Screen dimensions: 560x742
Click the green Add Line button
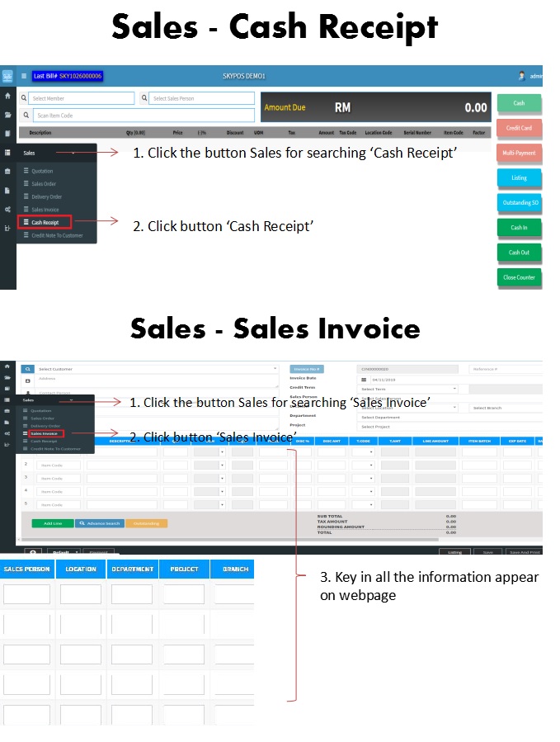tap(53, 523)
